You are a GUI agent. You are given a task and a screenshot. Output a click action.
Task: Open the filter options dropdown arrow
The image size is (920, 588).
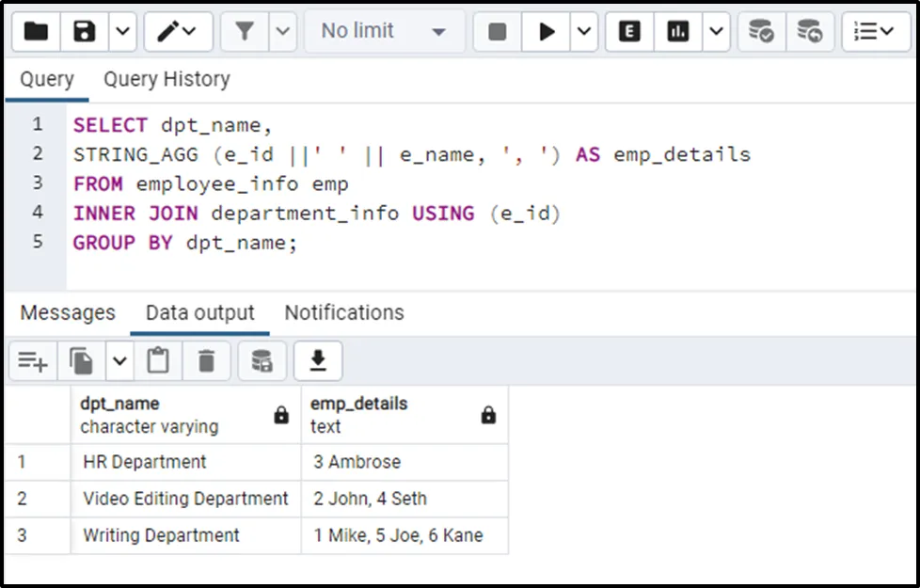(283, 31)
